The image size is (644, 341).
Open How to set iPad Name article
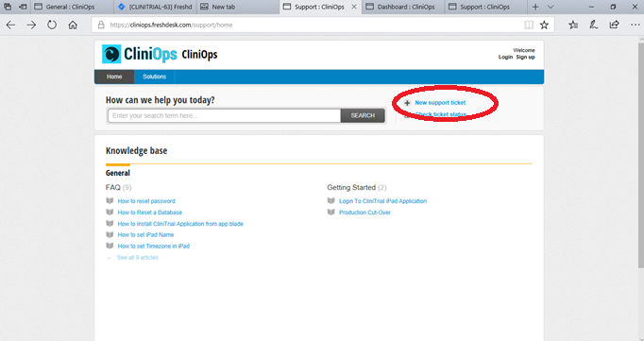point(145,234)
